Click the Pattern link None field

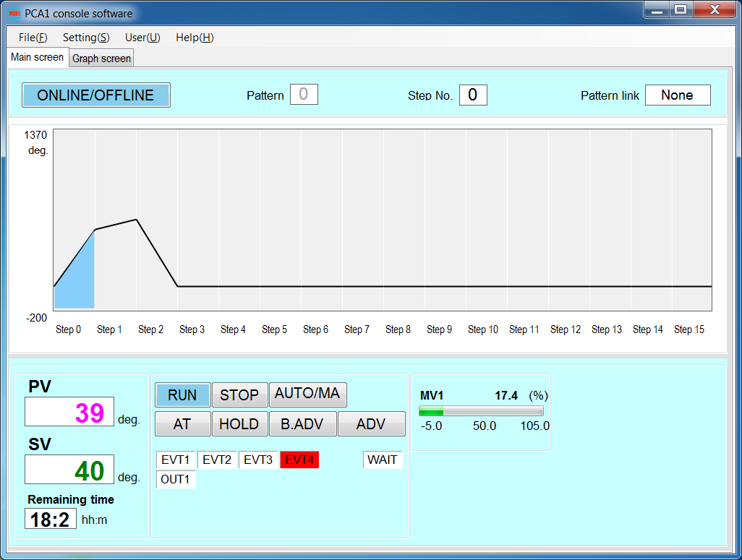coord(678,95)
